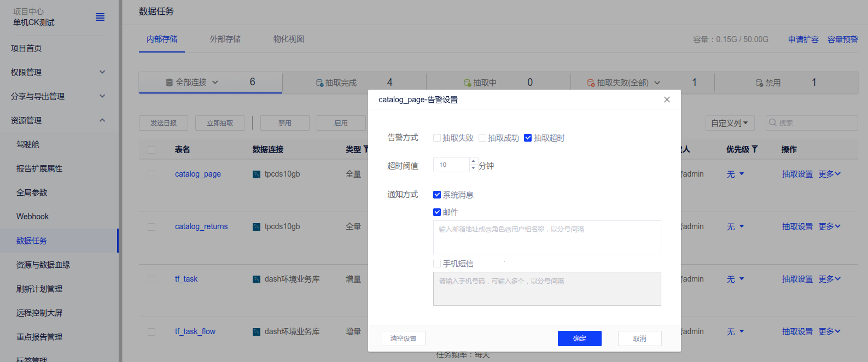Click the database icon next to 全部连接
This screenshot has height=362, width=868.
pos(170,83)
